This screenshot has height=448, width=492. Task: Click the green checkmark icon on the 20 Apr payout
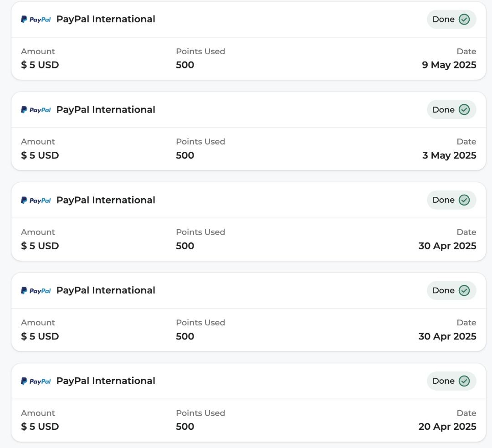click(464, 381)
